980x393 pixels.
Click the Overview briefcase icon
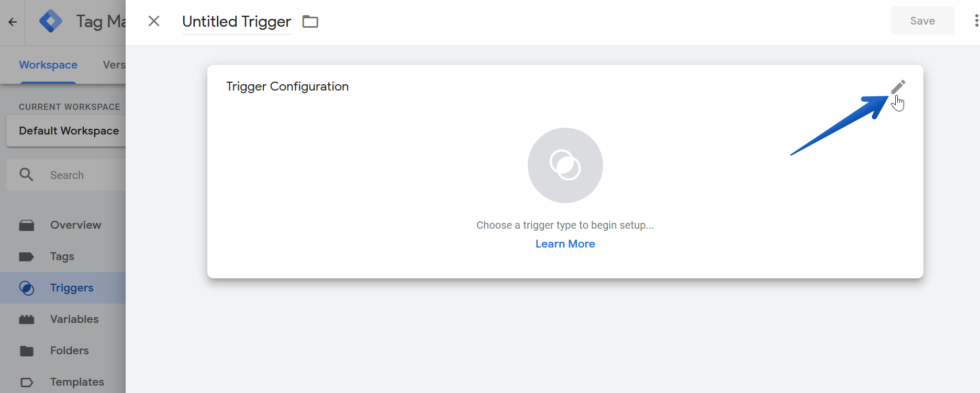coord(27,225)
